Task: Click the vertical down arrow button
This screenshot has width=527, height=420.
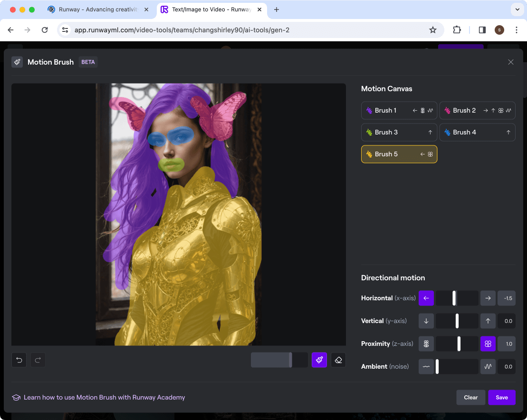Action: pyautogui.click(x=426, y=321)
